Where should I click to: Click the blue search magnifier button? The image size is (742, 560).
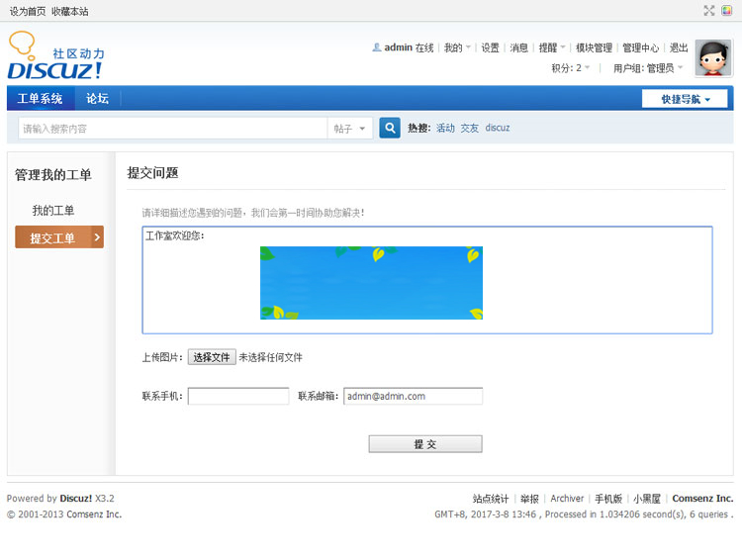390,129
